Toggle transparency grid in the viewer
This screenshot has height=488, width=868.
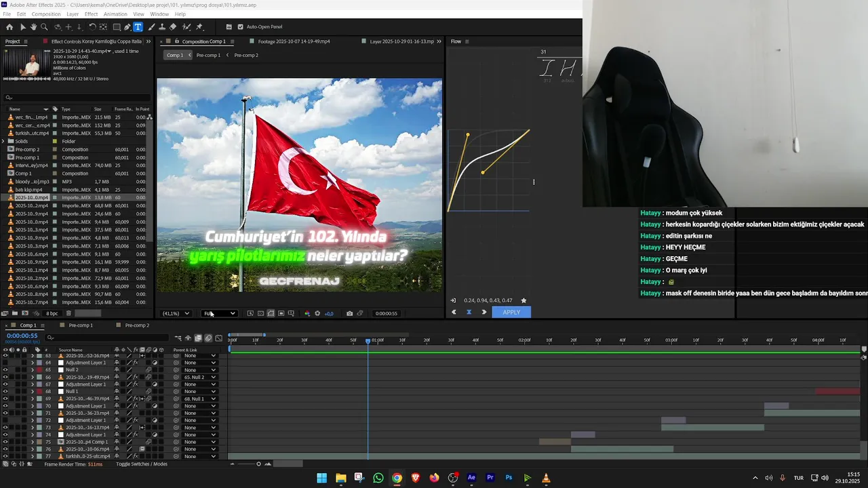[260, 313]
